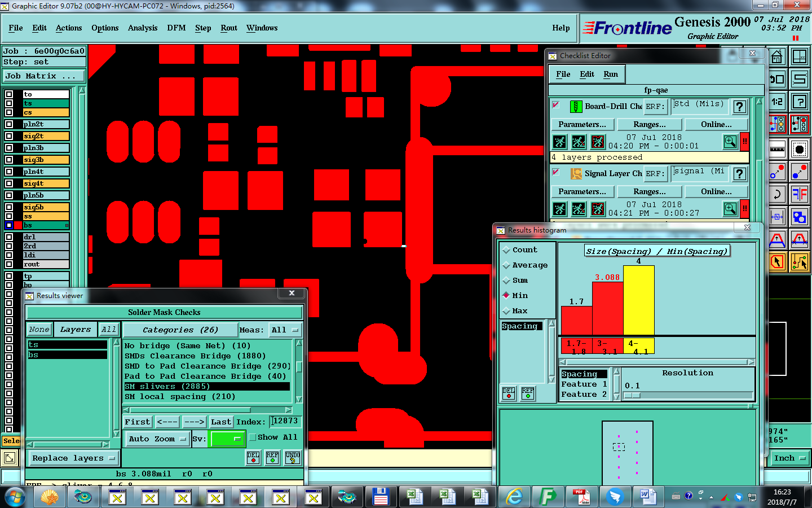The height and width of the screenshot is (508, 812).
Task: Click the red Board-Drill Checks alert indicator
Action: 745,142
